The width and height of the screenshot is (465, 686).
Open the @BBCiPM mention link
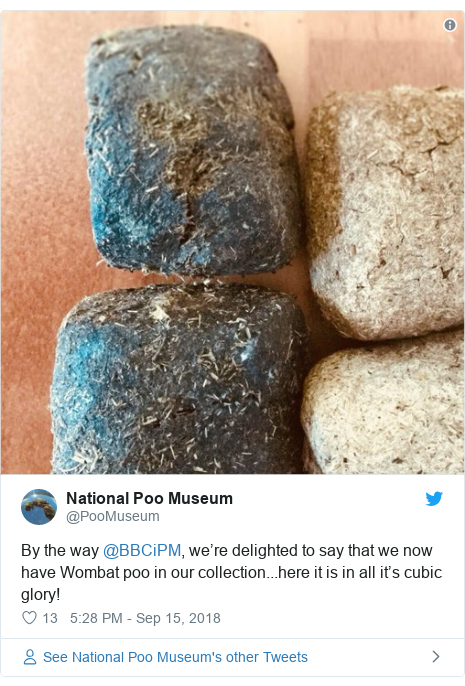point(142,550)
